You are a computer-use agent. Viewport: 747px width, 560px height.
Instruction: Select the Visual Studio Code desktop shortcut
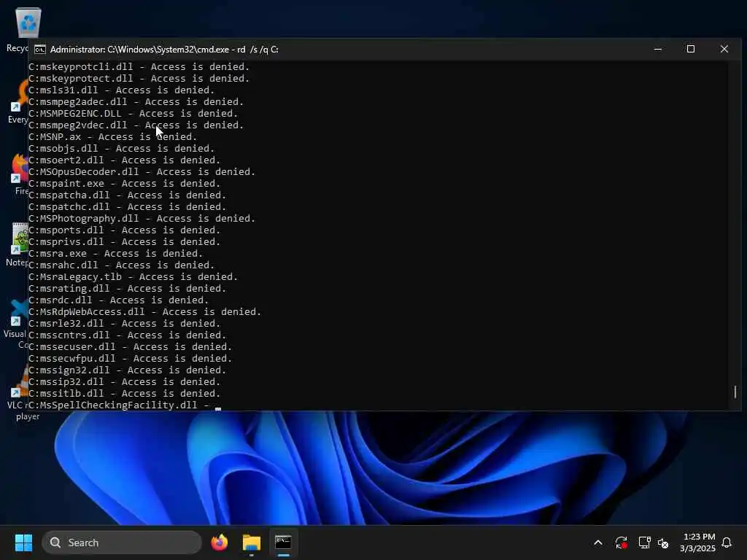pyautogui.click(x=16, y=324)
